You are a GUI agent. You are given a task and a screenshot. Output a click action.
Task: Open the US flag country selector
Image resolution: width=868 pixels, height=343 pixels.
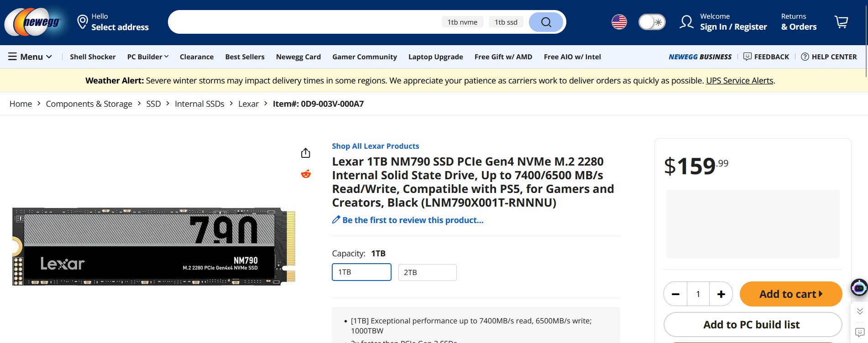[x=619, y=22]
